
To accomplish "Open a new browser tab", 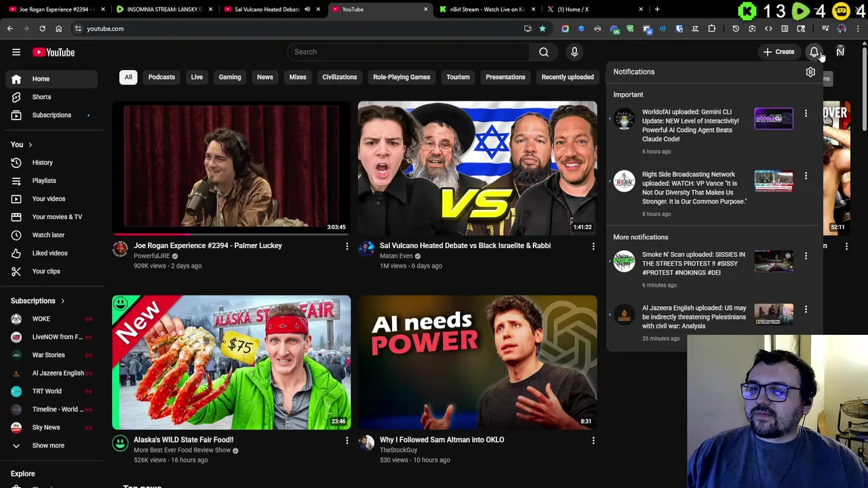I will pos(657,9).
